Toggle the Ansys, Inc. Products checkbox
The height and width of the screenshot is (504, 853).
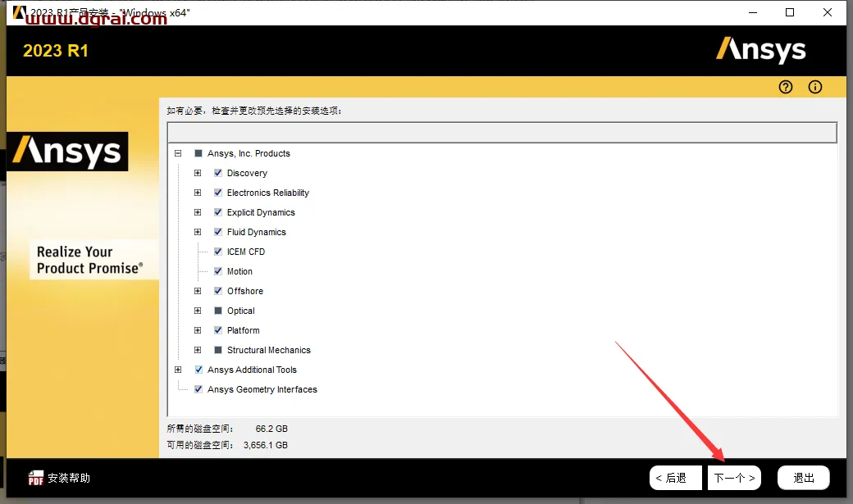pyautogui.click(x=198, y=153)
